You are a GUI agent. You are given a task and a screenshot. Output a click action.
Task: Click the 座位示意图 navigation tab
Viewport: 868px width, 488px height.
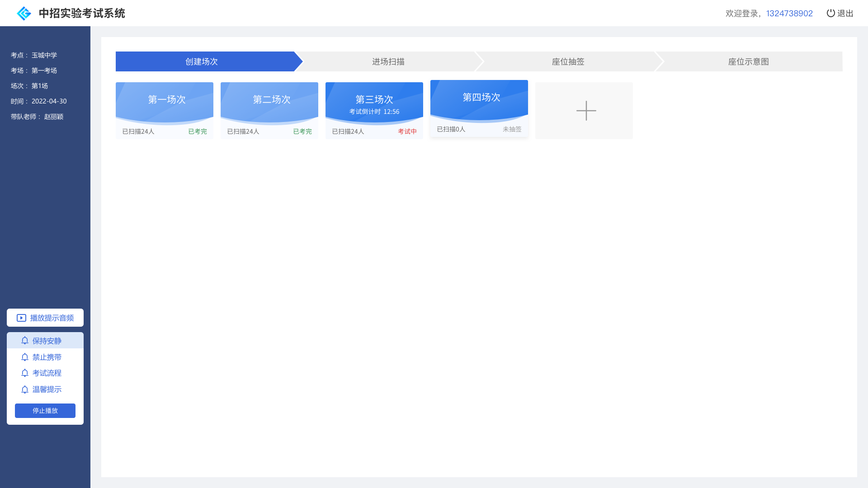[749, 61]
